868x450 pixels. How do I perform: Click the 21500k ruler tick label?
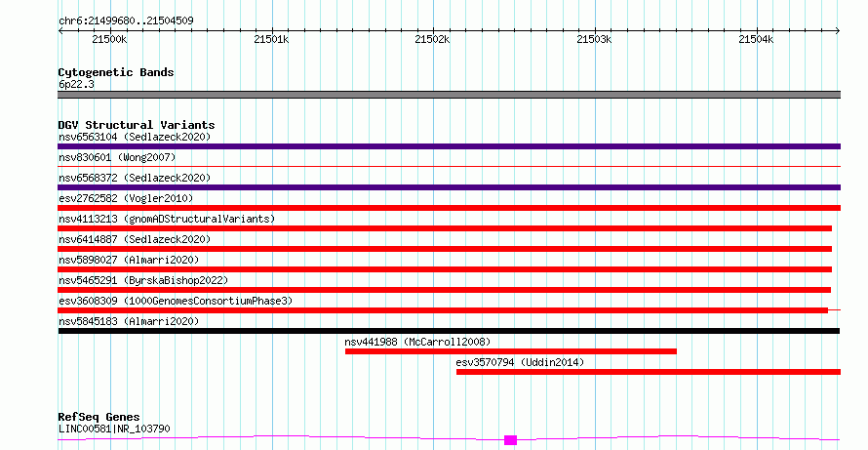tap(109, 39)
